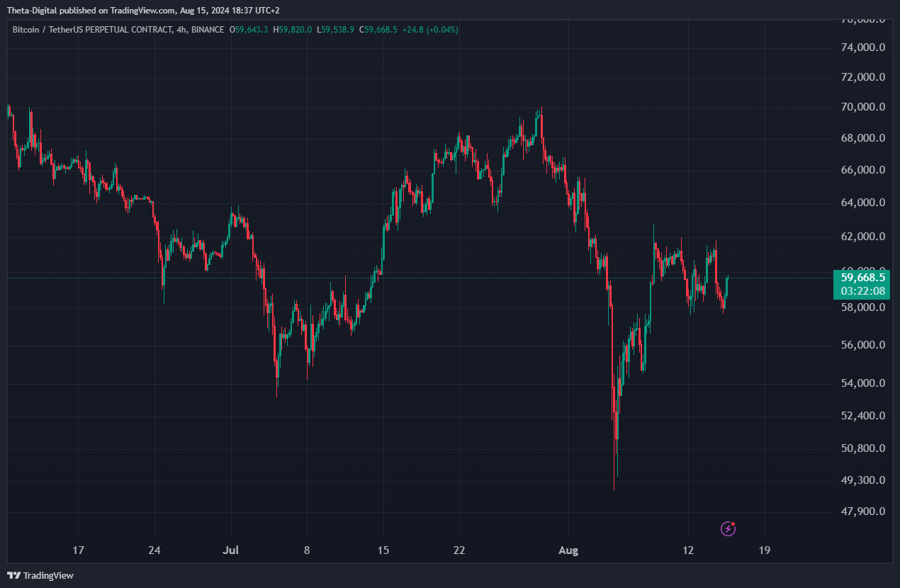The height and width of the screenshot is (588, 900).
Task: Click the date label 22 on time axis
Action: point(459,550)
